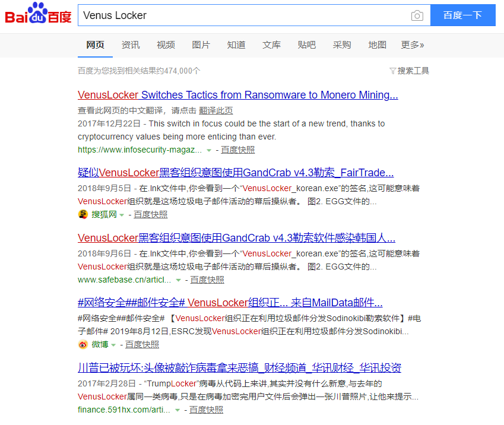Click the 2017年12月22日 snippet date
This screenshot has height=425, width=504.
[109, 124]
